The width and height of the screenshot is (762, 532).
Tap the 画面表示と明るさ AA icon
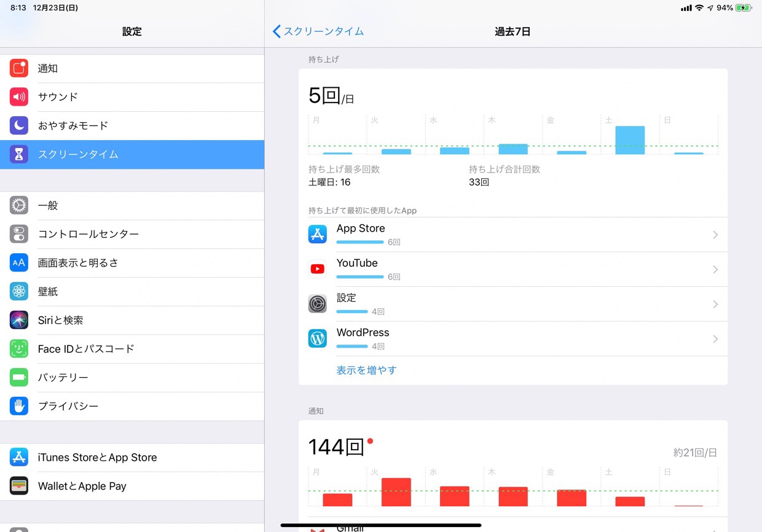(19, 263)
